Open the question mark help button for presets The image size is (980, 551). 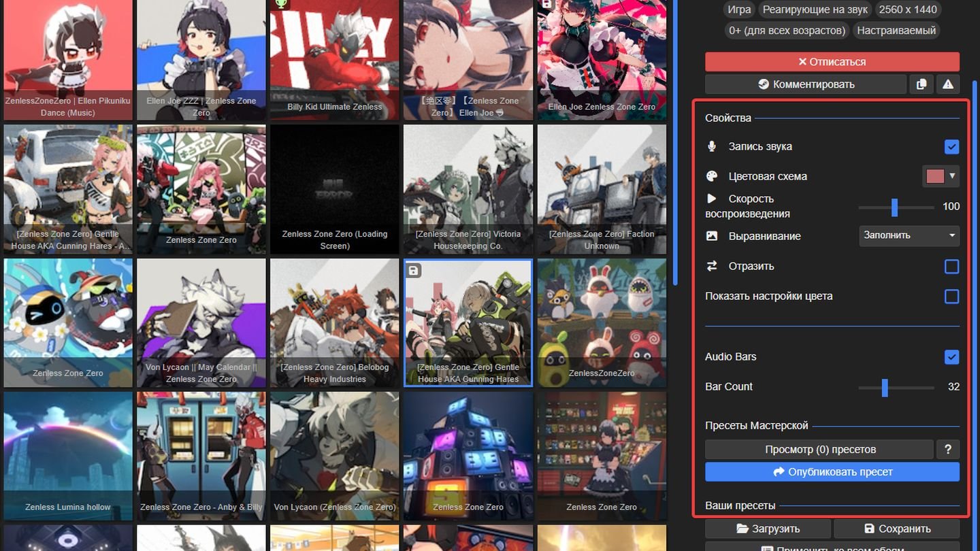[x=947, y=449]
